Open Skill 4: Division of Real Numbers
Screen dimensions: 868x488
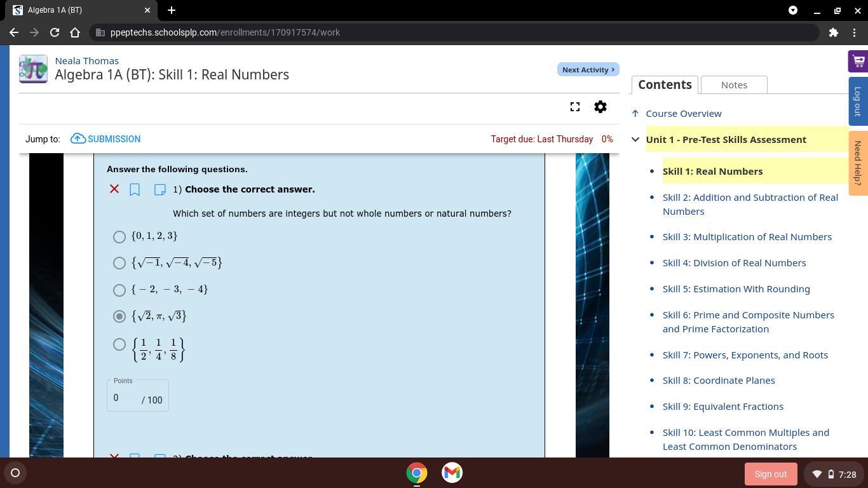pos(735,262)
